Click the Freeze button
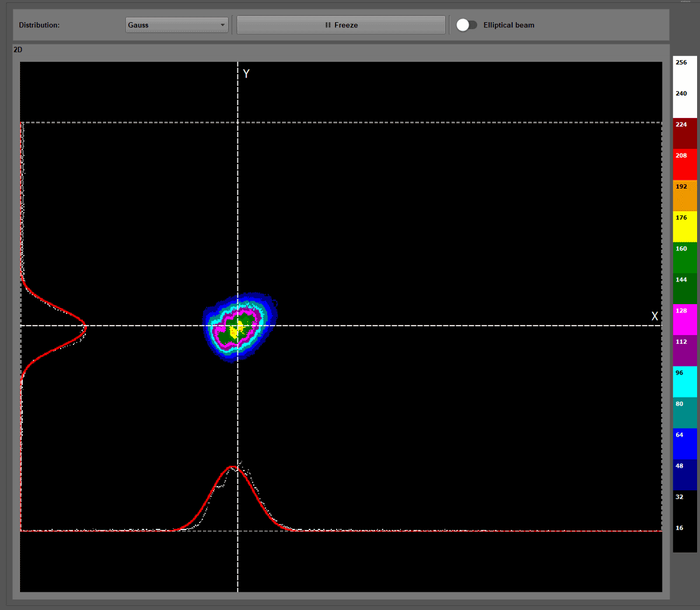The height and width of the screenshot is (610, 700). (x=341, y=25)
